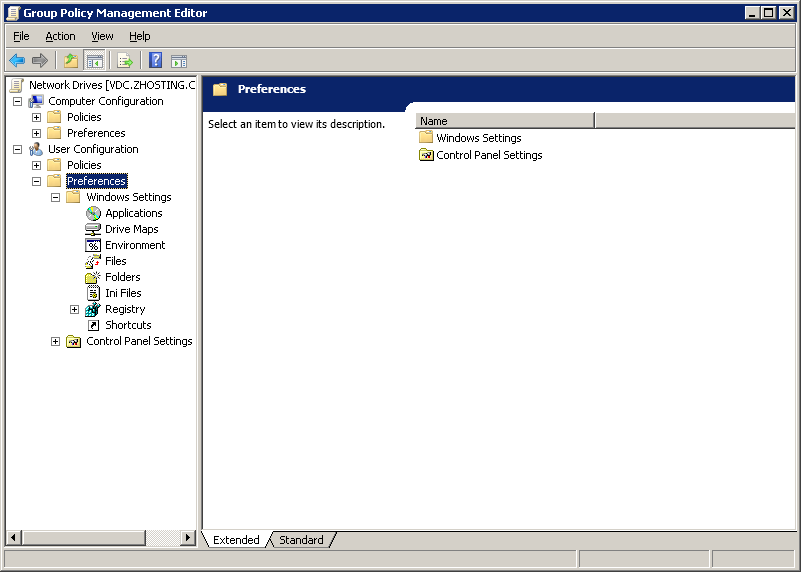The image size is (801, 572).
Task: Open the Help menu
Action: tap(139, 36)
